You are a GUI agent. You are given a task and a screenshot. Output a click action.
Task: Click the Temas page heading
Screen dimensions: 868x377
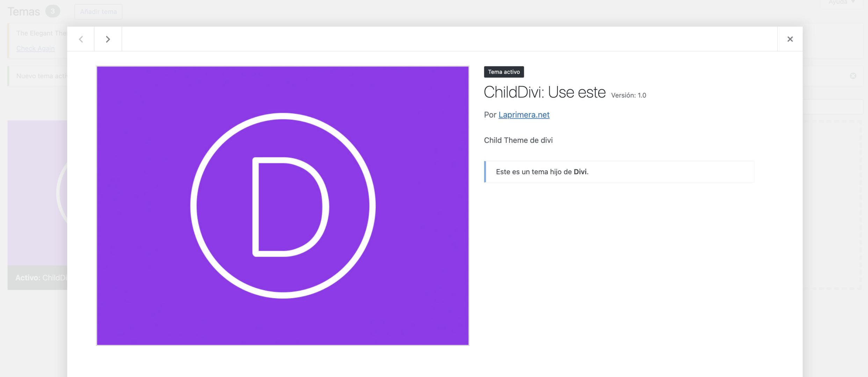click(x=24, y=12)
